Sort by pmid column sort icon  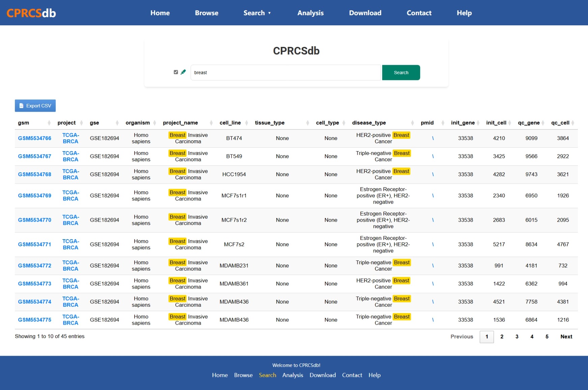point(443,123)
